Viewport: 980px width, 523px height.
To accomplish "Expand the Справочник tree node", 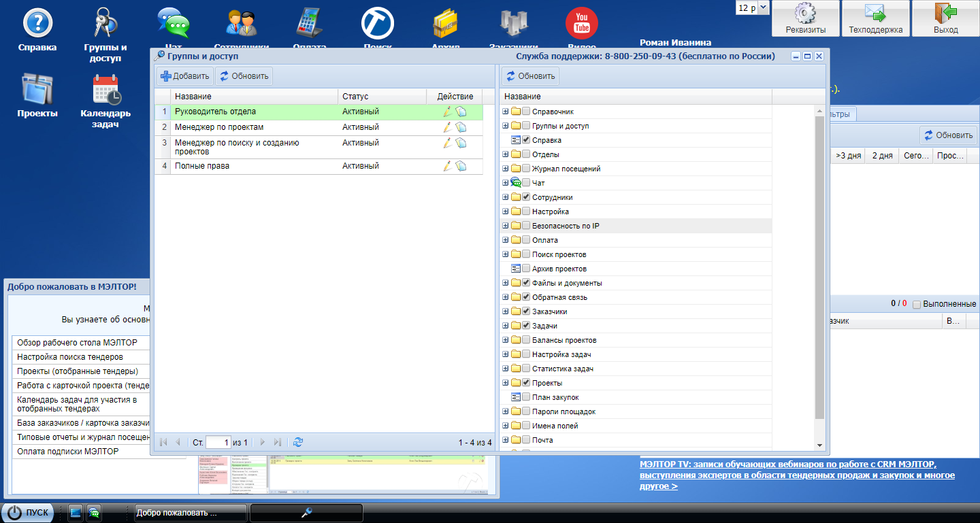I will pos(505,112).
